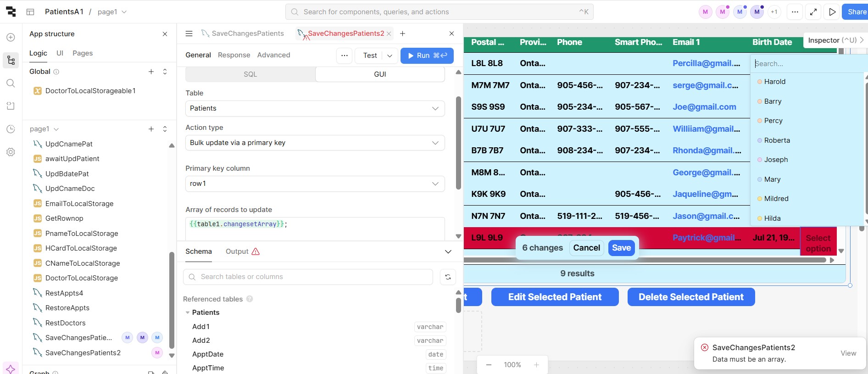This screenshot has height=374, width=868.
Task: Click the preview play icon in top bar
Action: pos(832,12)
